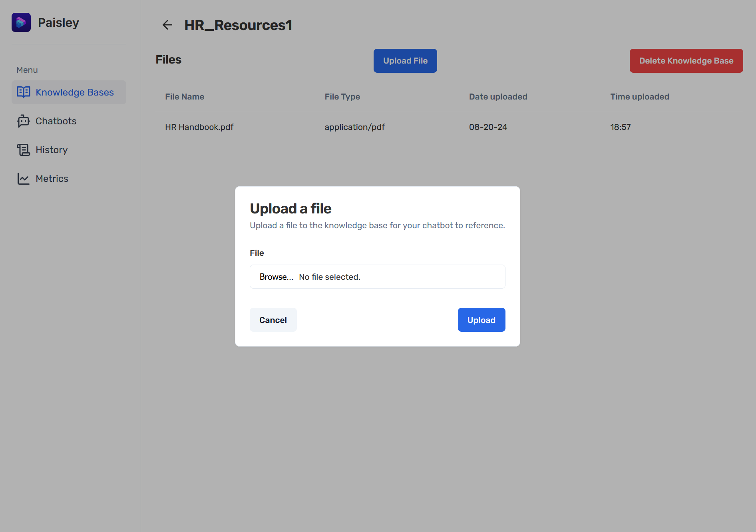
Task: Click the Metrics chart icon
Action: [24, 179]
